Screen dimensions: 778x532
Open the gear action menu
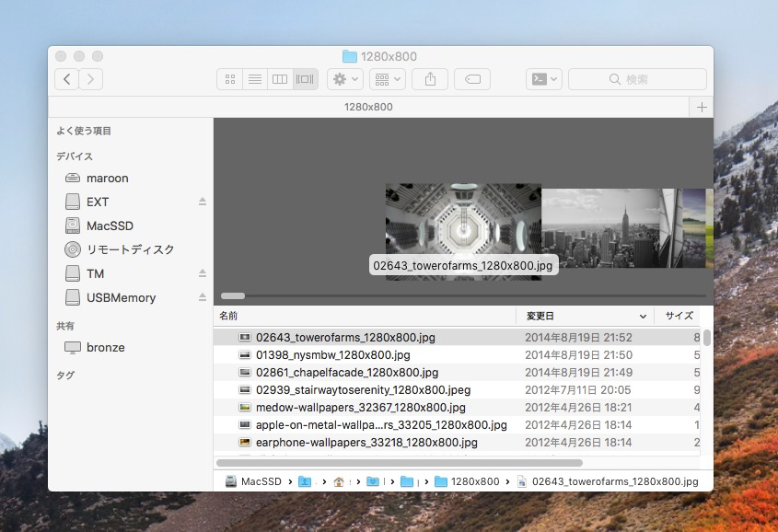pyautogui.click(x=345, y=79)
